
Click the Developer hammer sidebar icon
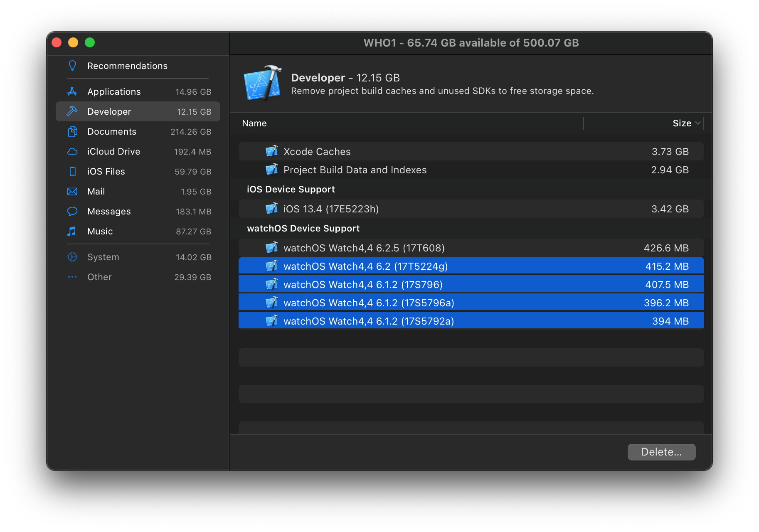(x=72, y=111)
